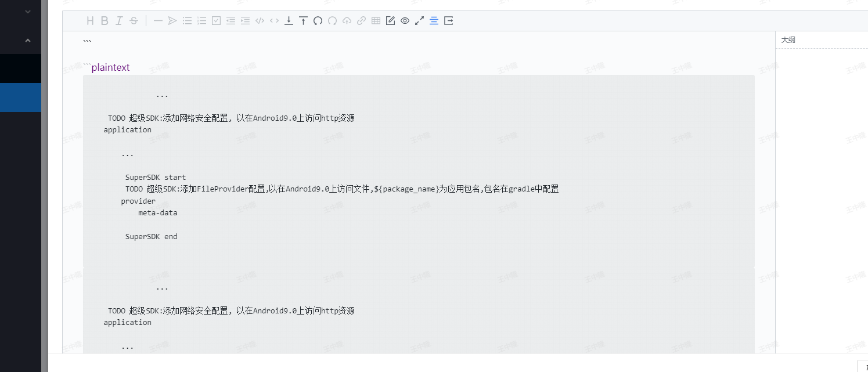The width and height of the screenshot is (868, 372).
Task: Expand sidebar section with down chevron
Action: pyautogui.click(x=28, y=12)
